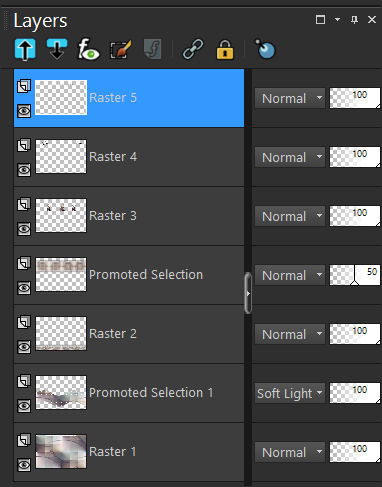Click the Raster 1 layer thumbnail
Screen dimensions: 382x487
point(61,452)
